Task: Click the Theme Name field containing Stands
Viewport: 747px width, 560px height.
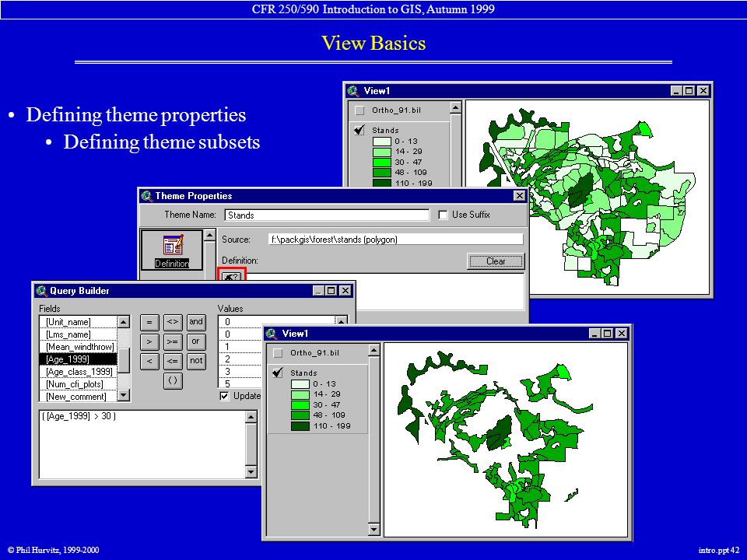Action: click(327, 215)
